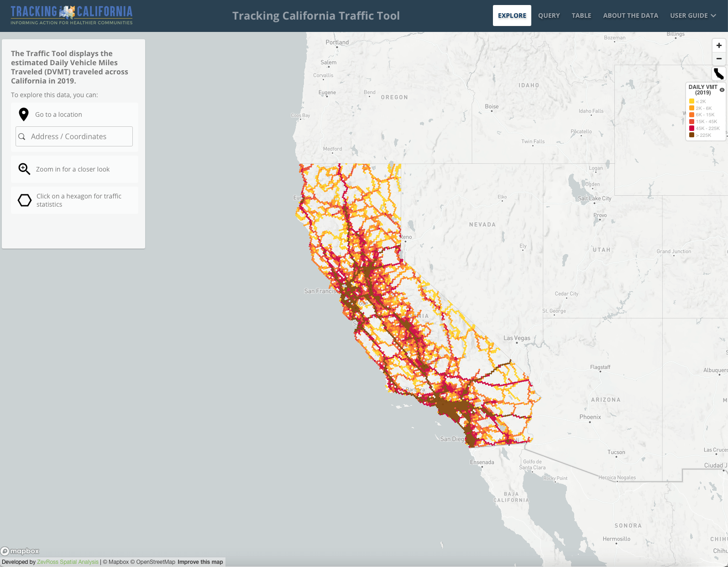
Task: Open the ZevRoss Spatial Analysis link
Action: point(68,562)
